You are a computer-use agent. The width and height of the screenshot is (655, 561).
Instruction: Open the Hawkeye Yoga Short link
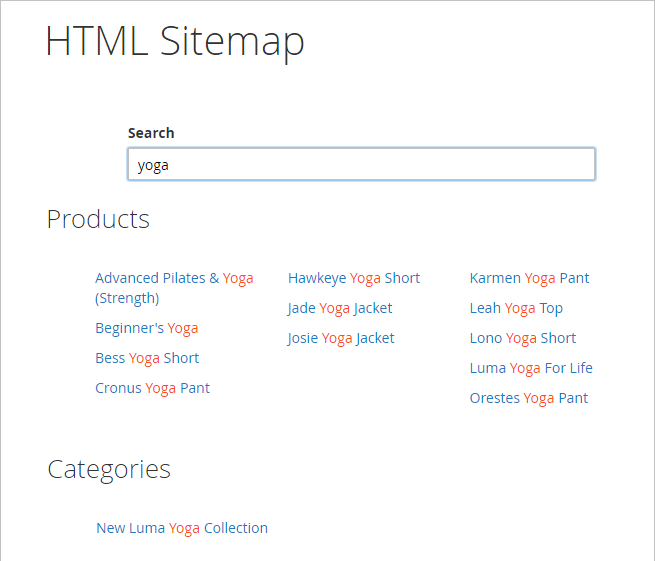353,278
